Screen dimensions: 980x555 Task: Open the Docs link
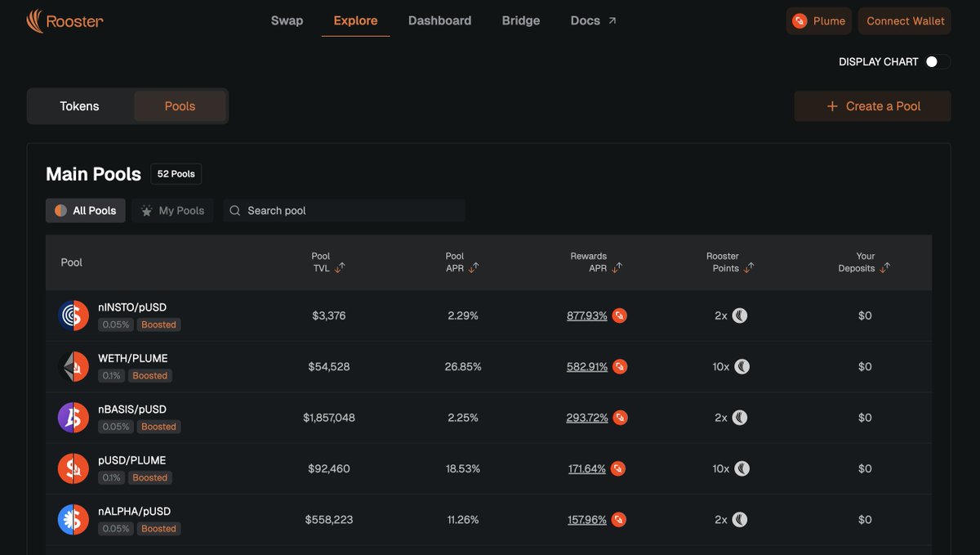(x=593, y=21)
